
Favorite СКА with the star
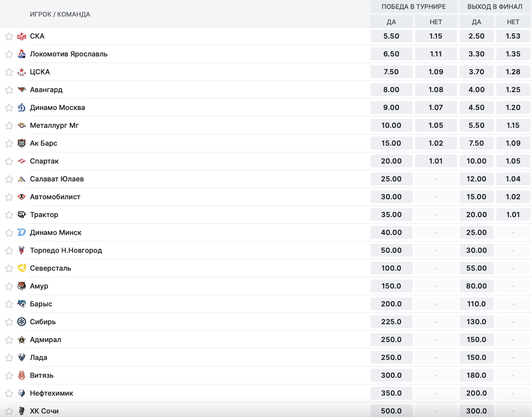click(x=9, y=36)
